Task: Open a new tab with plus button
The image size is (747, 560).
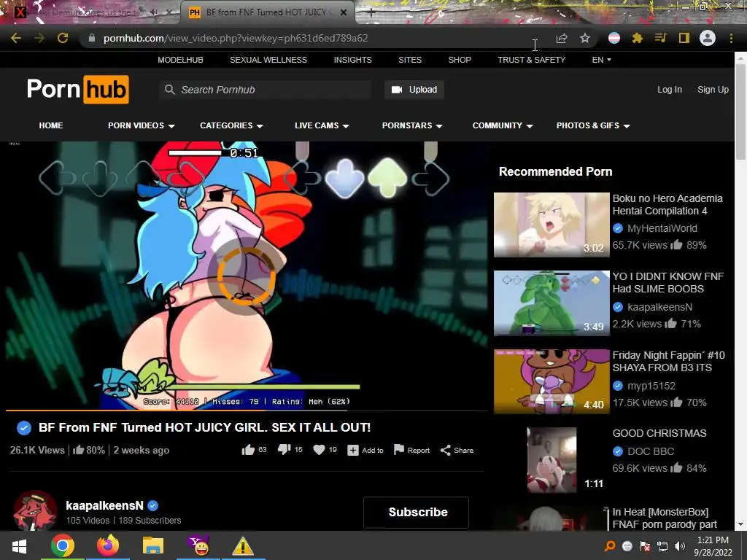Action: pyautogui.click(x=371, y=13)
